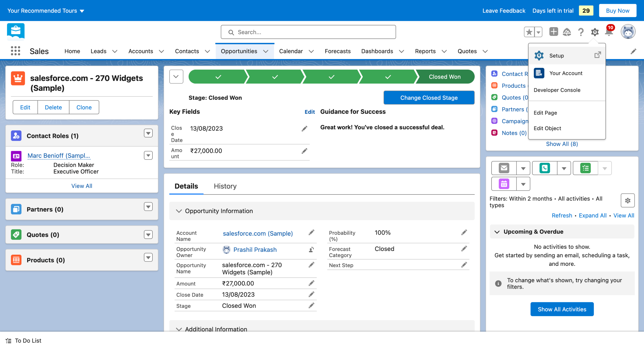Open email action dropdown arrow
Viewport: 644px width, 349px height.
(x=523, y=168)
